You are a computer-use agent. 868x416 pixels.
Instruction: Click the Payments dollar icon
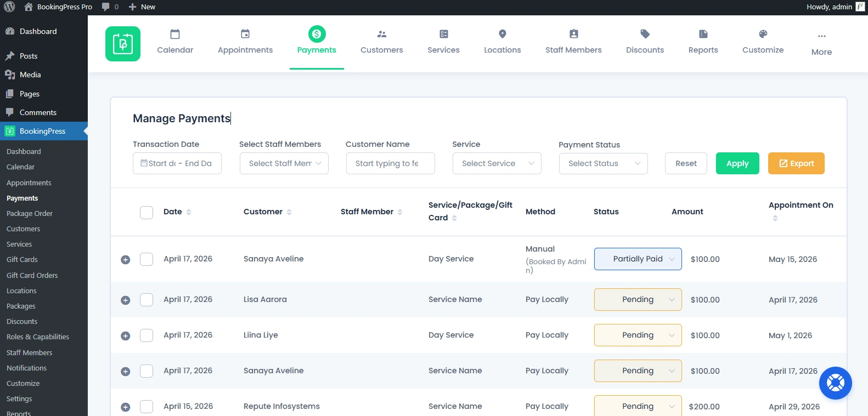(317, 34)
